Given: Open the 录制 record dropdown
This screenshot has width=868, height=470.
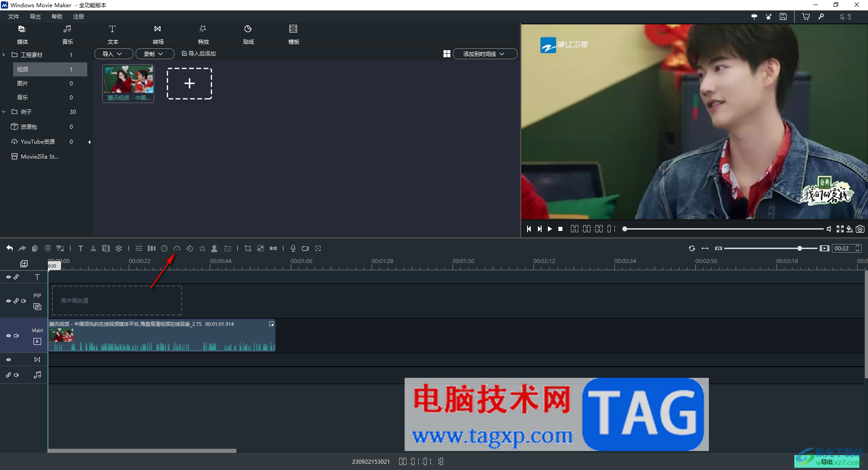Looking at the screenshot, I should 155,54.
